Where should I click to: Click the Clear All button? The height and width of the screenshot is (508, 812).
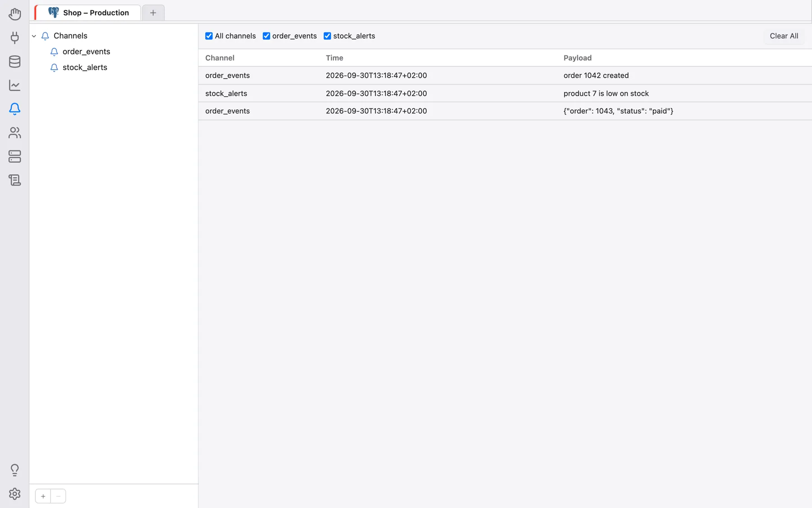click(x=784, y=36)
